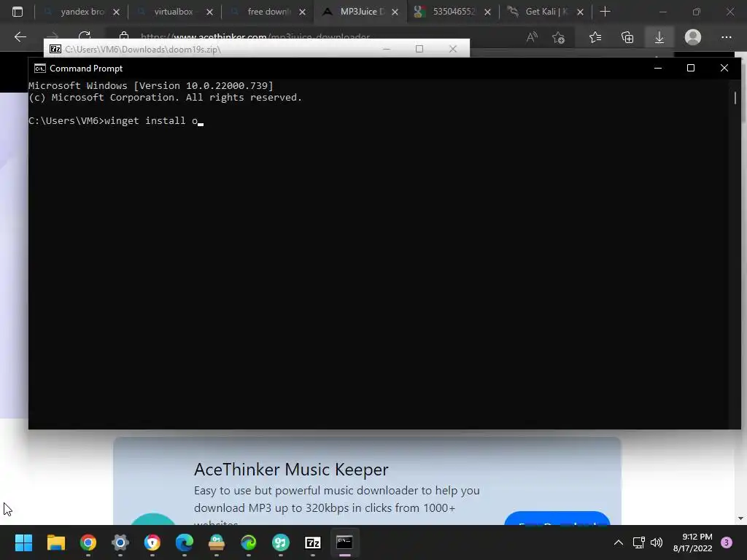This screenshot has height=560, width=747.
Task: Open Edge Settings and more menu
Action: point(726,37)
